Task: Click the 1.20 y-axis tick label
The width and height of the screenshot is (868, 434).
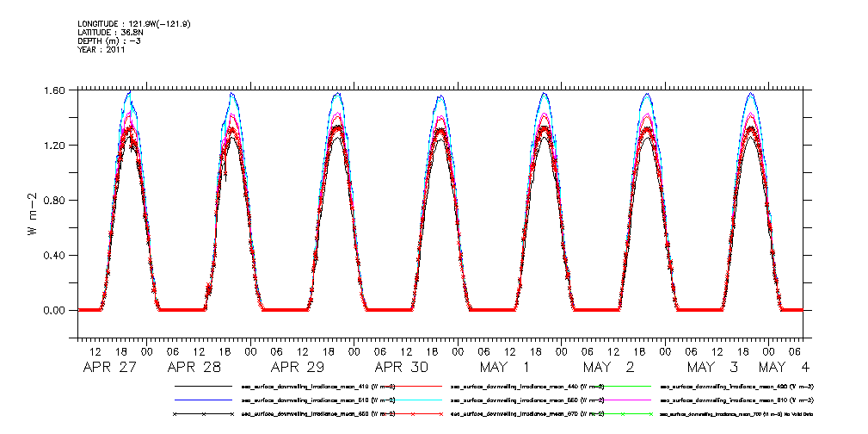Action: pos(55,146)
